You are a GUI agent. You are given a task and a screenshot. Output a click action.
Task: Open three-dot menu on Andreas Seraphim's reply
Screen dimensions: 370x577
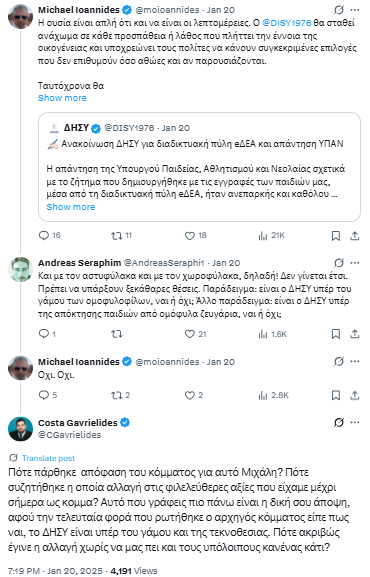point(355,263)
